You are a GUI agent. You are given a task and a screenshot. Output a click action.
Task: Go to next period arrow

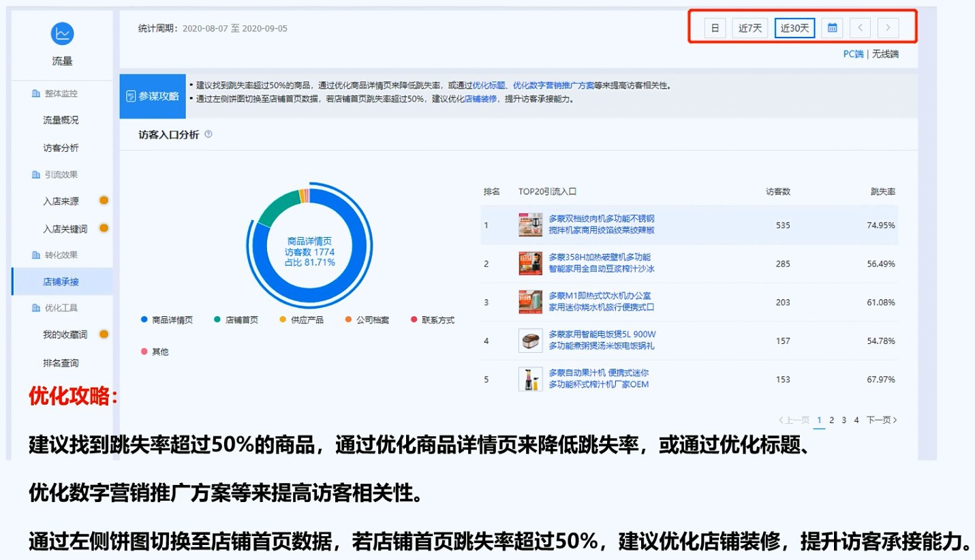(888, 28)
